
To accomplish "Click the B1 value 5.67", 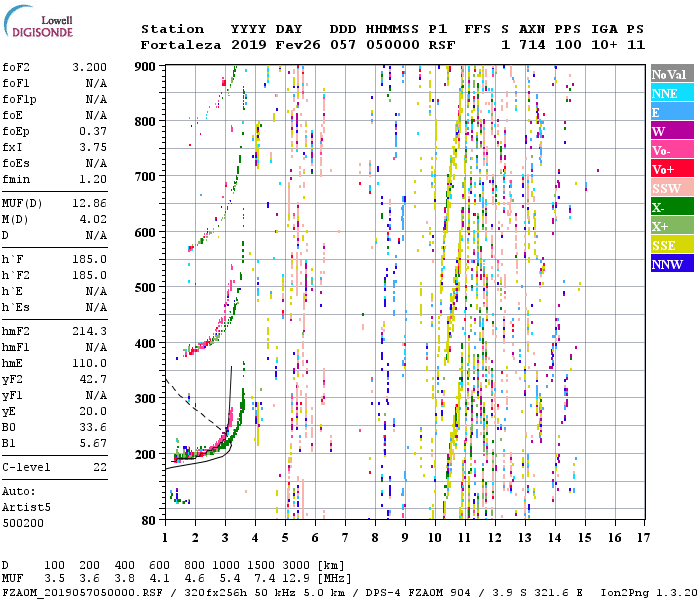I will click(93, 443).
